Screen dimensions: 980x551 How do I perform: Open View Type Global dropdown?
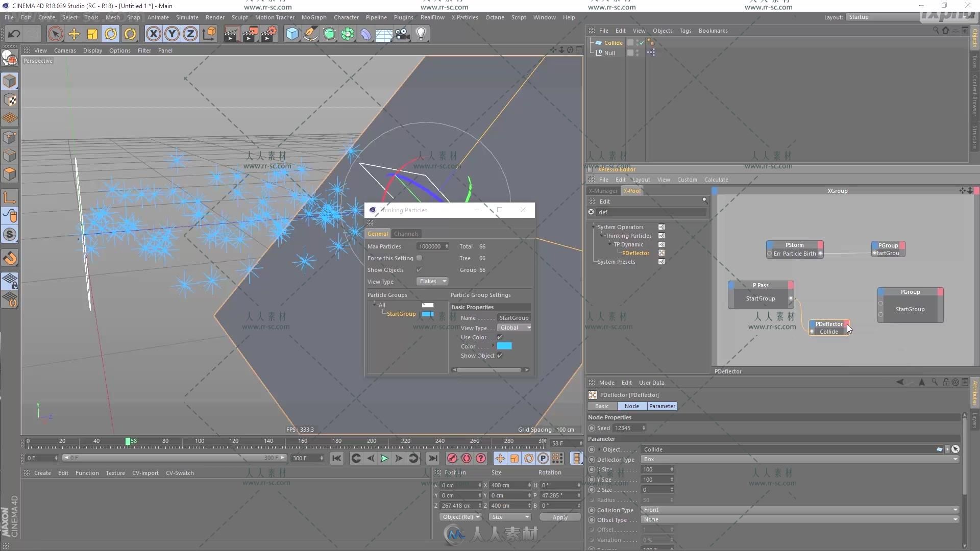[514, 328]
